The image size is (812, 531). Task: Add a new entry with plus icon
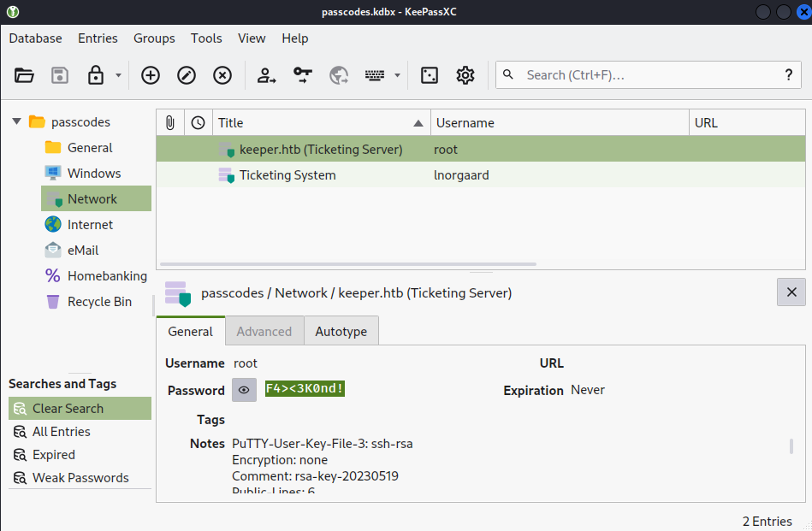pyautogui.click(x=151, y=75)
